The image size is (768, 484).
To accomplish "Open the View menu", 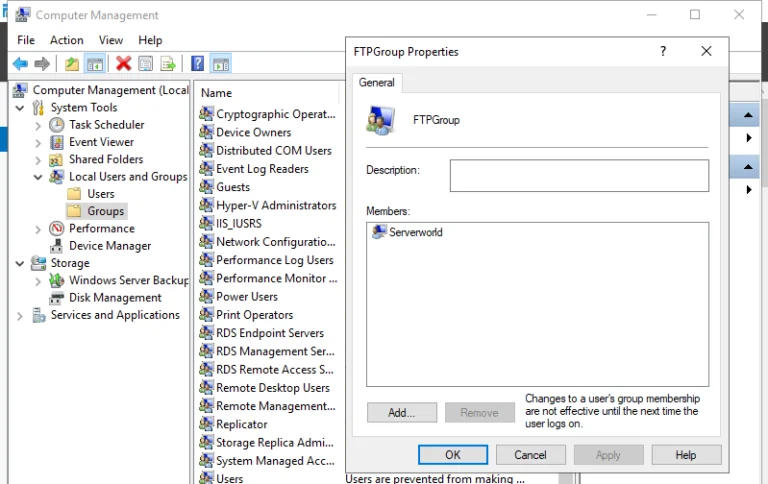I will 111,40.
